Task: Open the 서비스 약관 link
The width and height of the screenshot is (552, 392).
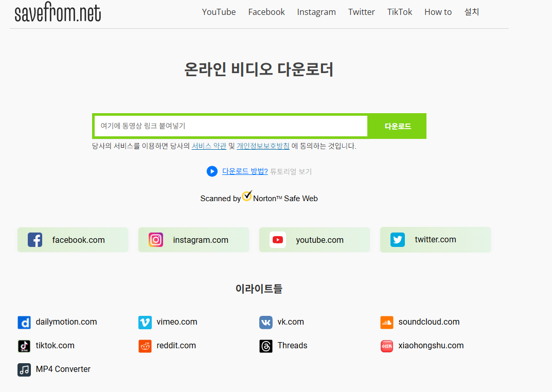Action: point(209,146)
